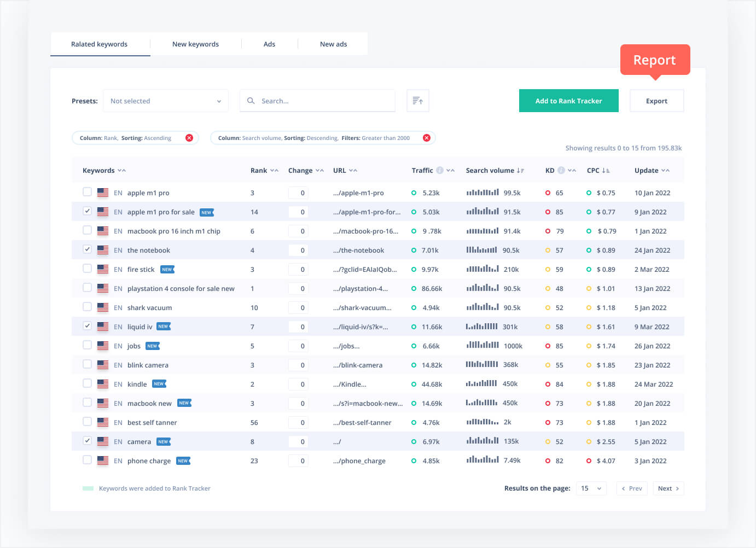Click Add to Rank Tracker button
756x548 pixels.
click(569, 101)
